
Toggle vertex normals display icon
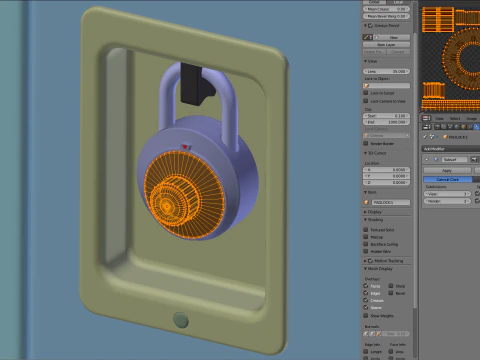tap(366, 334)
